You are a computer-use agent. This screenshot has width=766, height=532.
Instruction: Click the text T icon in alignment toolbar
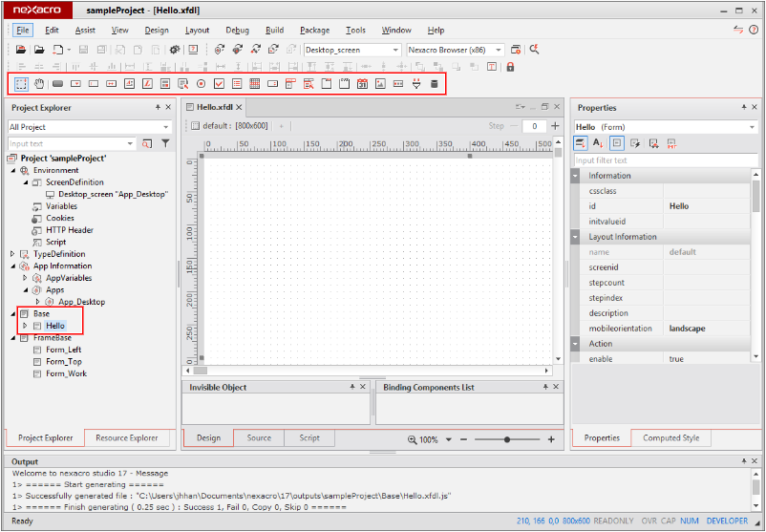click(x=492, y=67)
